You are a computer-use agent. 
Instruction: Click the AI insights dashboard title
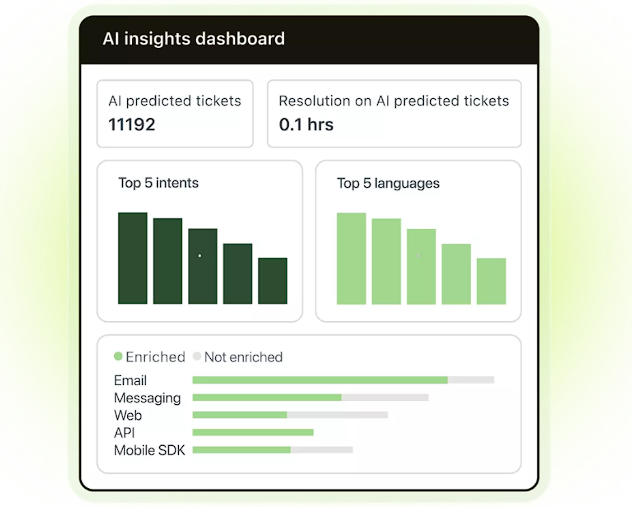click(194, 39)
